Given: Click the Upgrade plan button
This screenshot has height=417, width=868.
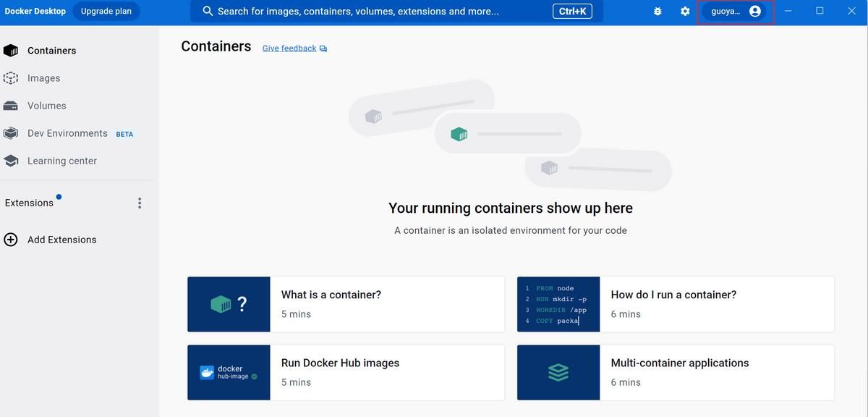Looking at the screenshot, I should (x=106, y=11).
